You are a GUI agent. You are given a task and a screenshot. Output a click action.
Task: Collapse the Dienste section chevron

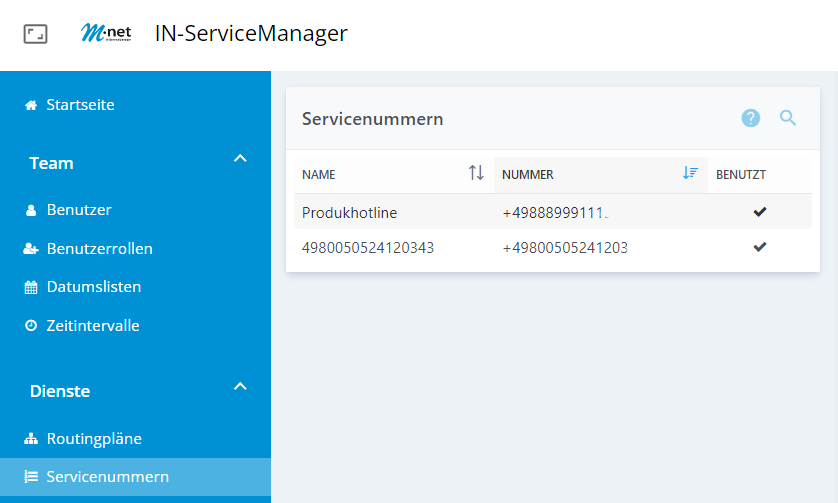[239, 387]
